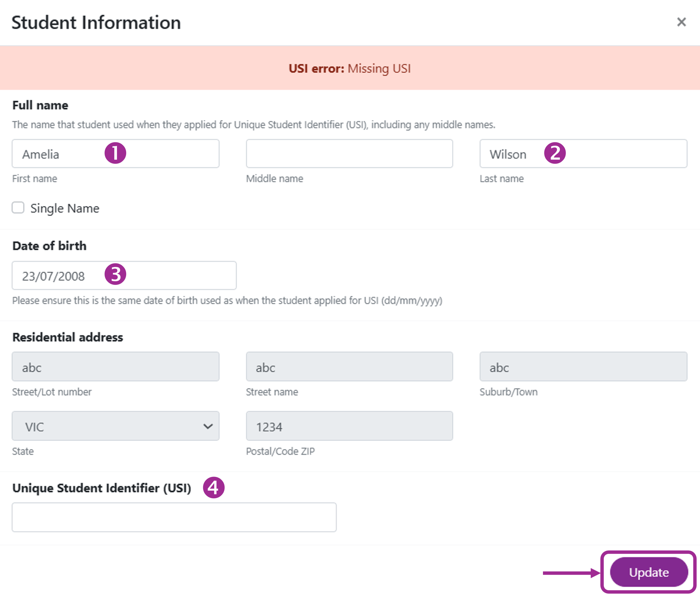700x597 pixels.
Task: Click the Update button
Action: tap(649, 572)
